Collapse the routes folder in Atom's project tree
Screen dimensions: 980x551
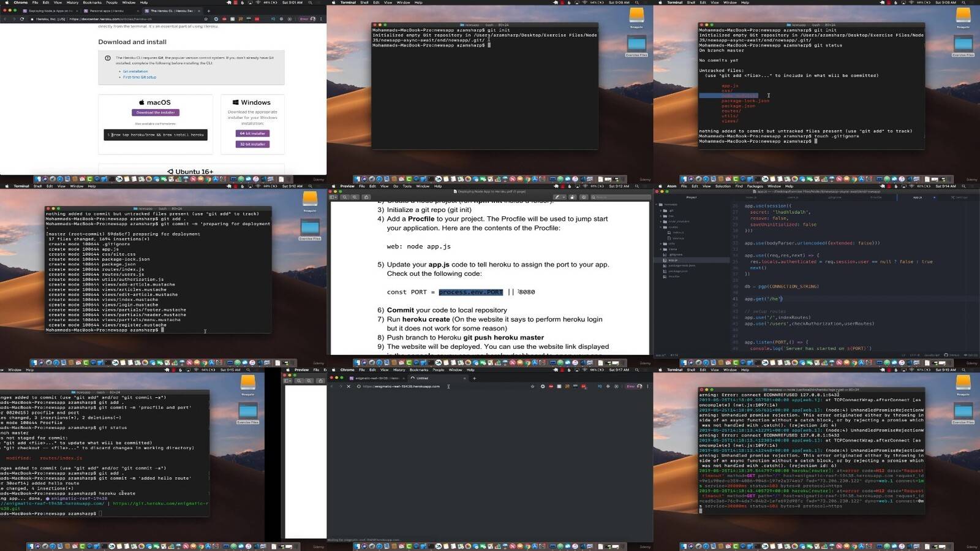coord(660,227)
